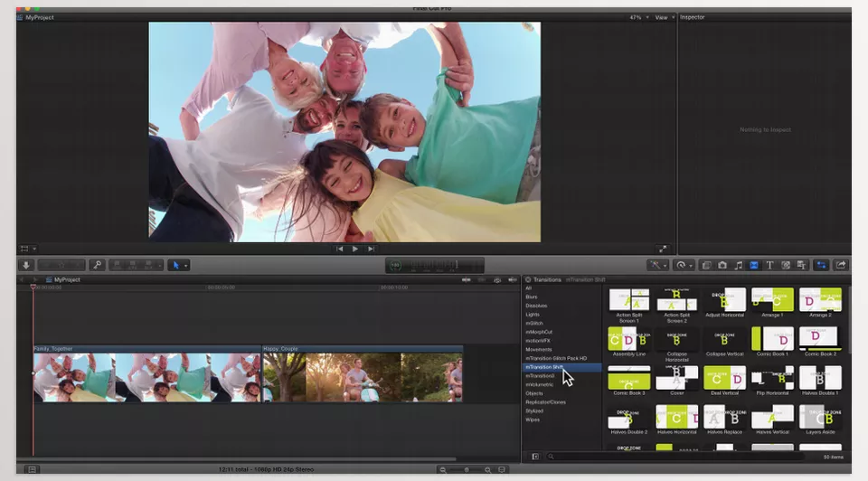Play the viewer video

coord(354,249)
